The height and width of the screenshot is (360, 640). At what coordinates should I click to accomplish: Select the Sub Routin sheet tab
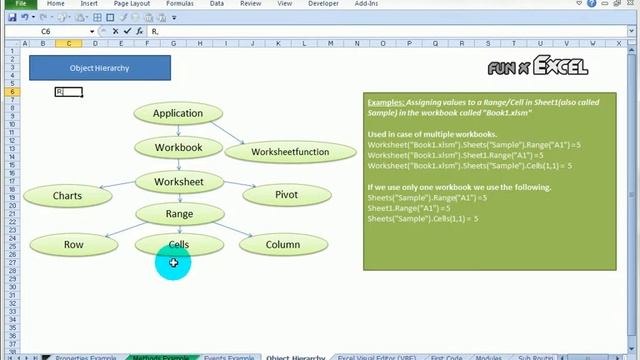[536, 357]
